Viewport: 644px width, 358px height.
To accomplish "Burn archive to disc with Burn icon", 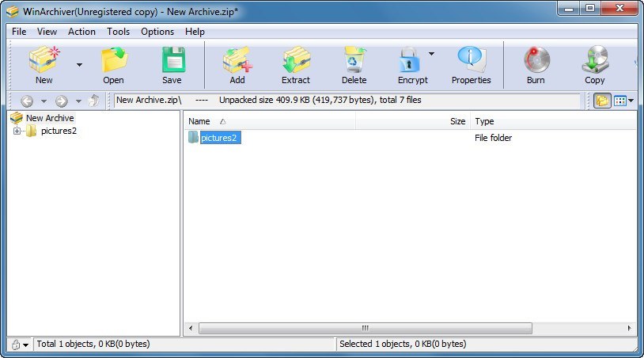I will pyautogui.click(x=536, y=65).
